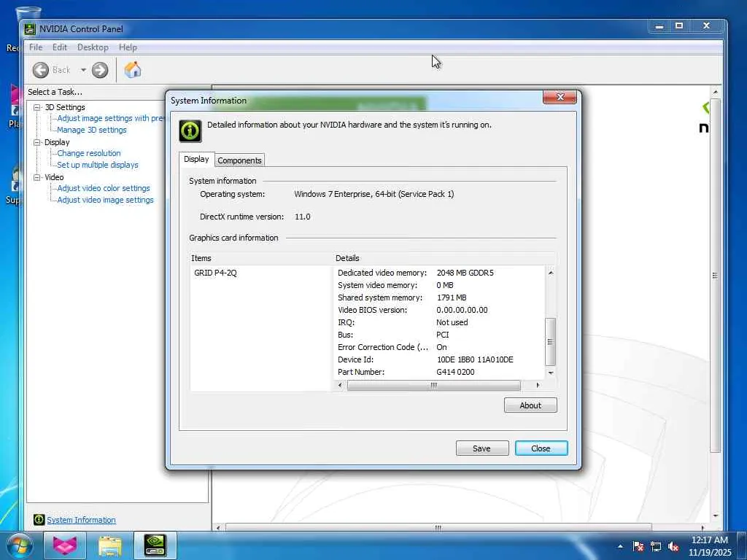Open Adjust video image settings
Viewport: 747px width, 560px height.
(x=105, y=200)
